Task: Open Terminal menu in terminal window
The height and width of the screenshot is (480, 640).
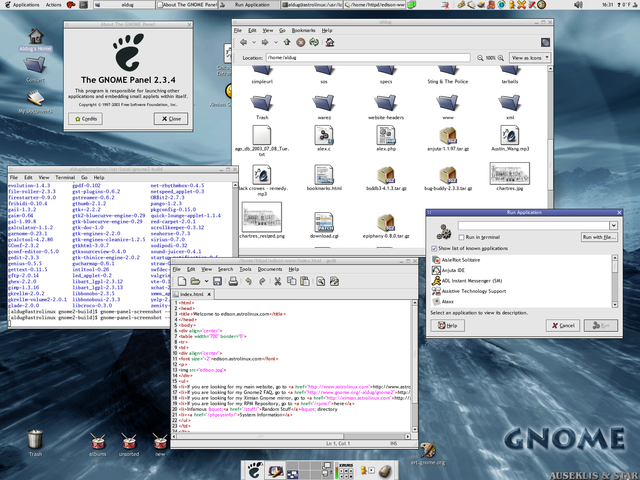Action: pyautogui.click(x=65, y=178)
